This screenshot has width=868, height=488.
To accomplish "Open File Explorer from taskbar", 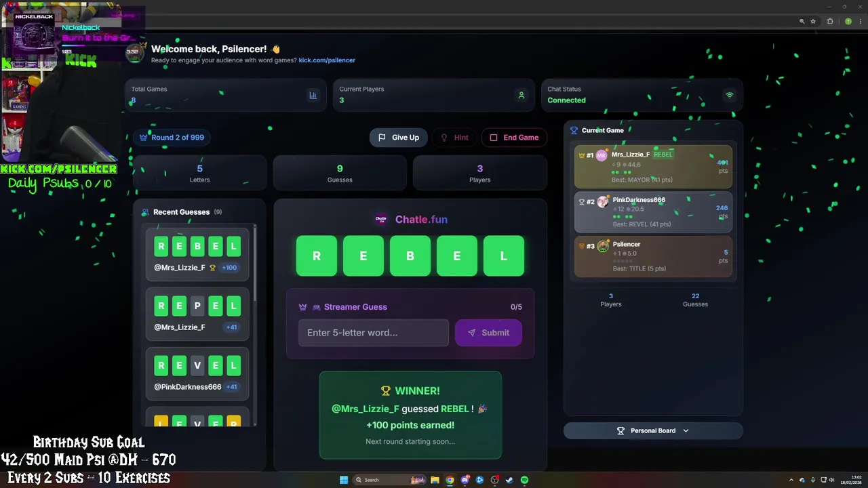I will tap(435, 480).
